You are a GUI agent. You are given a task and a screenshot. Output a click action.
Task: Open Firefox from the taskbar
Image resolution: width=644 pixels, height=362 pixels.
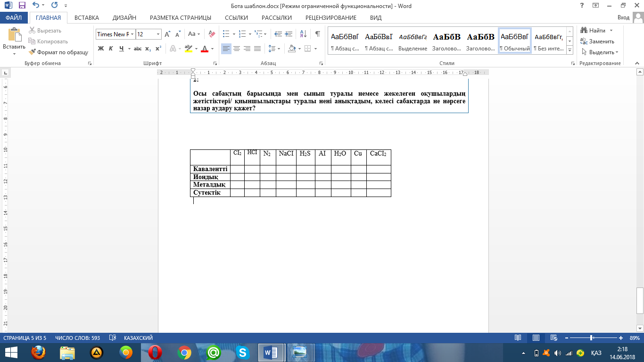click(39, 352)
